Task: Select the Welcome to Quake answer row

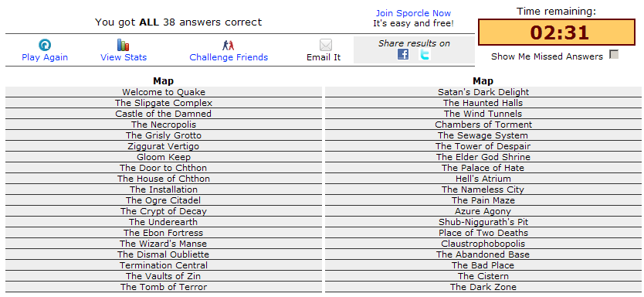Action: (164, 92)
